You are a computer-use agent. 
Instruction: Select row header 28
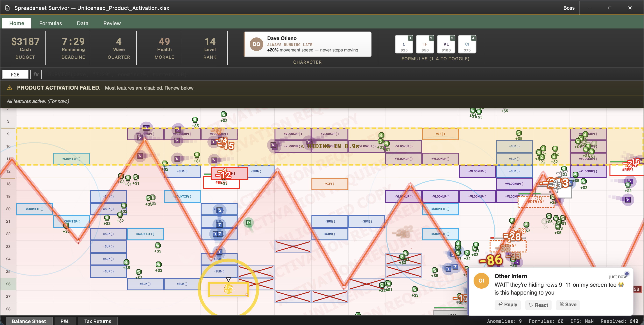click(8, 309)
